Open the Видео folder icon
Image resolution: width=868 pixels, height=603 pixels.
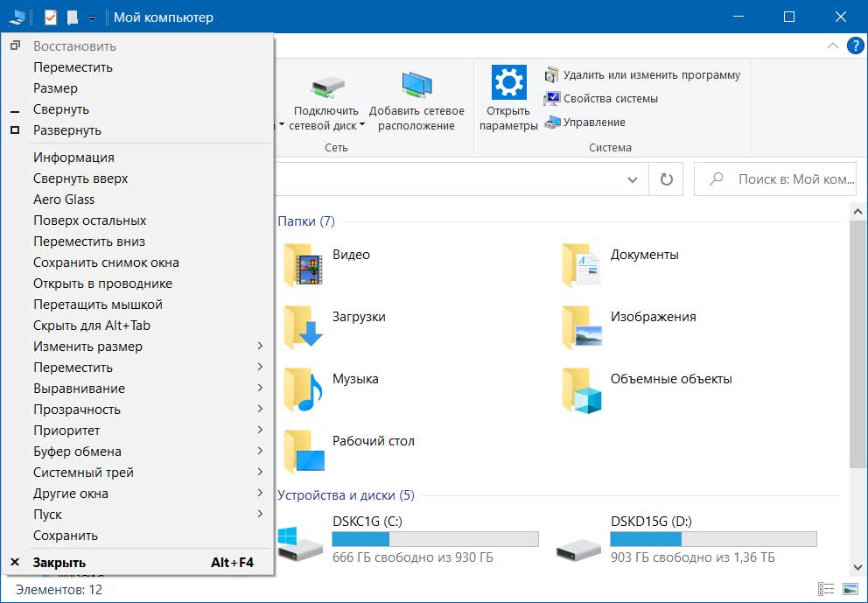tap(304, 264)
